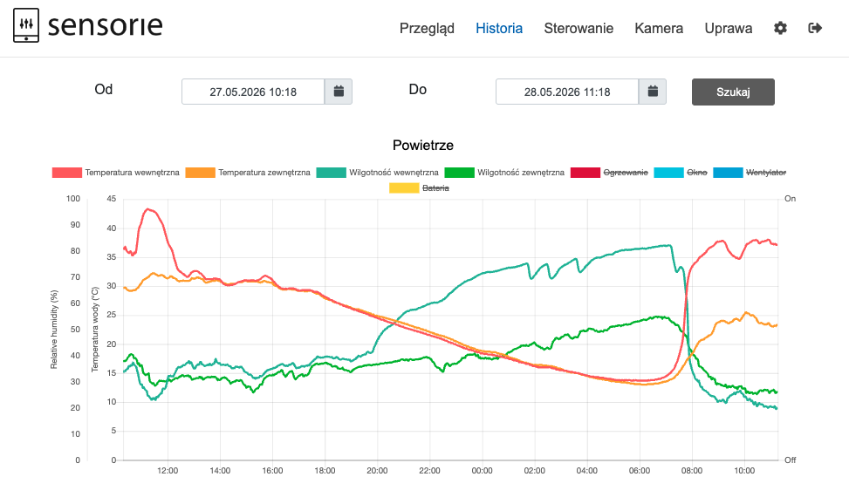Hide Wilgotność wewnętrzna series
Viewport: 849px width, 504px height.
[x=378, y=173]
